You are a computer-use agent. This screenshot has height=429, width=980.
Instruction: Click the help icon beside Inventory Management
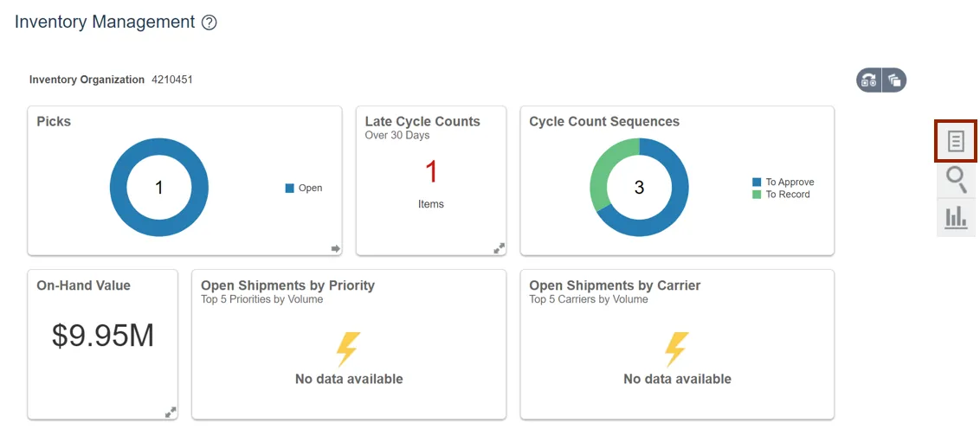209,23
